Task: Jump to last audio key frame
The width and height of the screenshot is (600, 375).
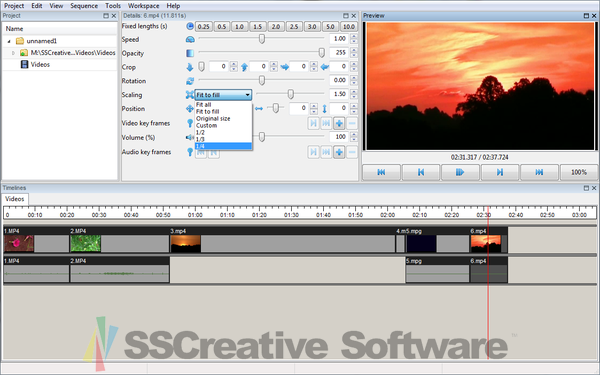Action: [326, 152]
